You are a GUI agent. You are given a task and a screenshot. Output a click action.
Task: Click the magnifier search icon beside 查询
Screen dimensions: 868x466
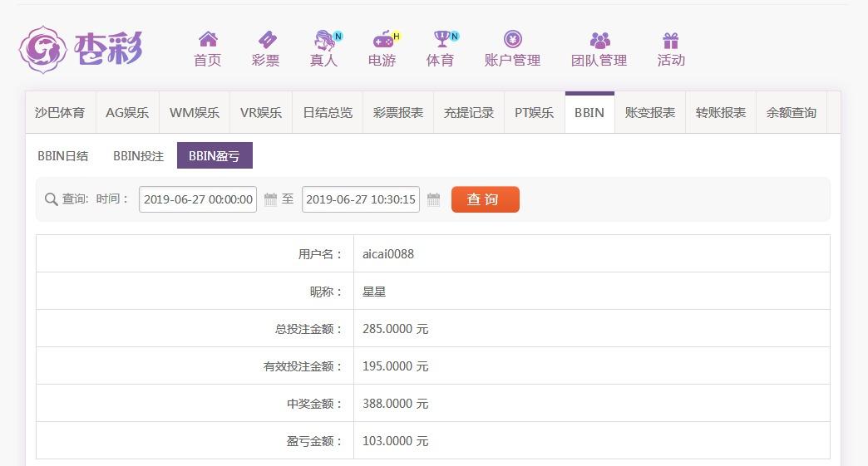pyautogui.click(x=51, y=199)
